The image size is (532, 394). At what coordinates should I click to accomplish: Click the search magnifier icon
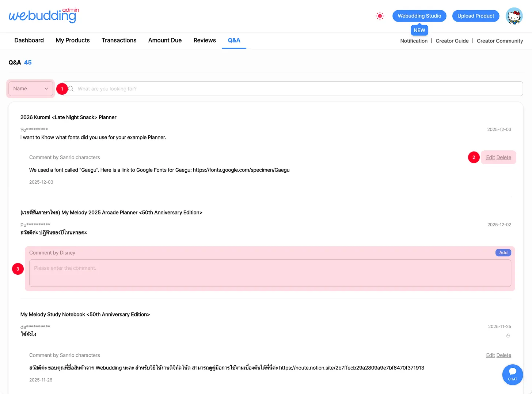(71, 89)
